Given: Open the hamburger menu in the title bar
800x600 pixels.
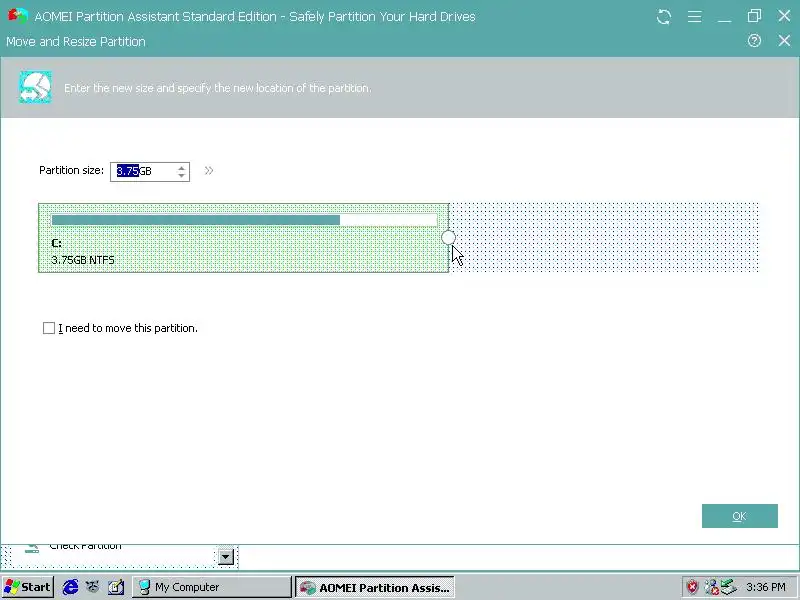Looking at the screenshot, I should point(694,16).
